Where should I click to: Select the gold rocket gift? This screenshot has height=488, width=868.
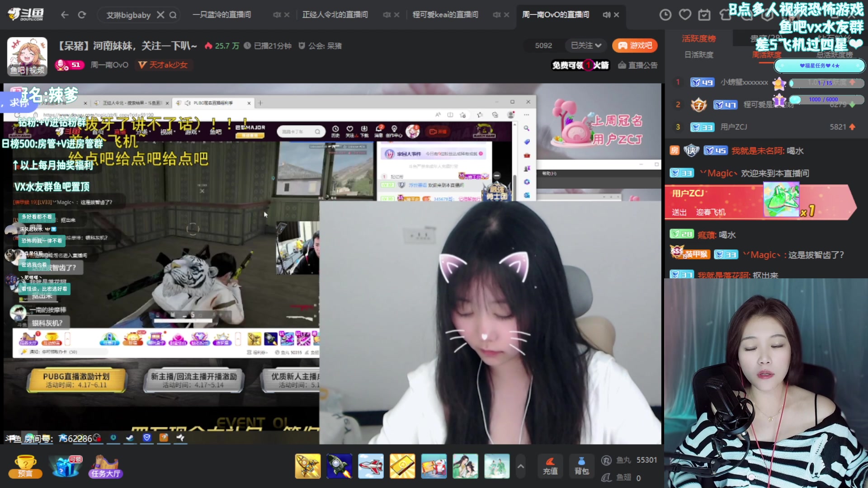point(307,466)
